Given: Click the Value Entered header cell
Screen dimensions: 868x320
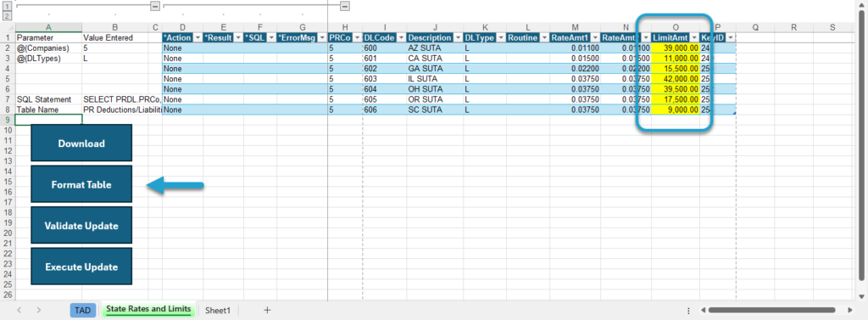Looking at the screenshot, I should 115,37.
